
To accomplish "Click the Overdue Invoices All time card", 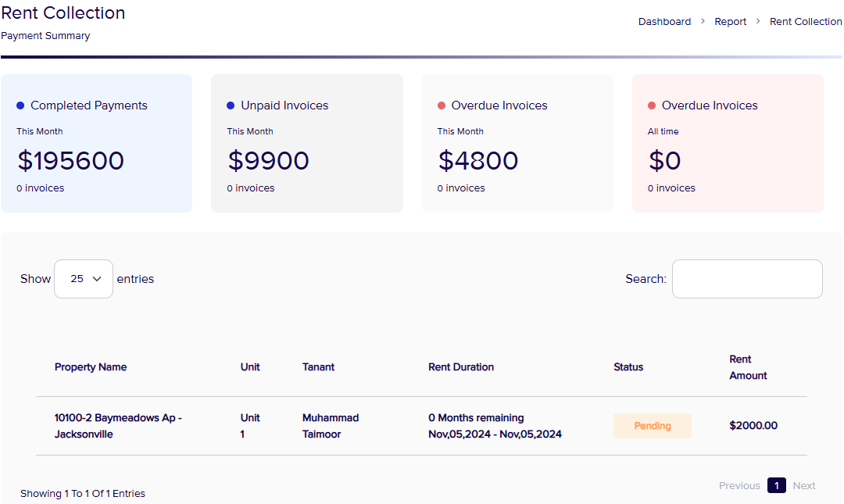I will [728, 144].
